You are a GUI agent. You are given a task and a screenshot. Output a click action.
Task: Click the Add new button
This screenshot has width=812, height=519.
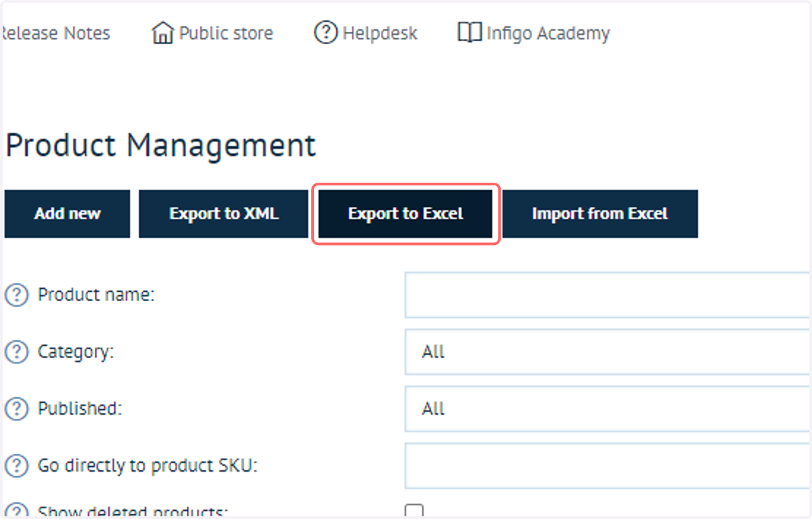click(x=67, y=214)
